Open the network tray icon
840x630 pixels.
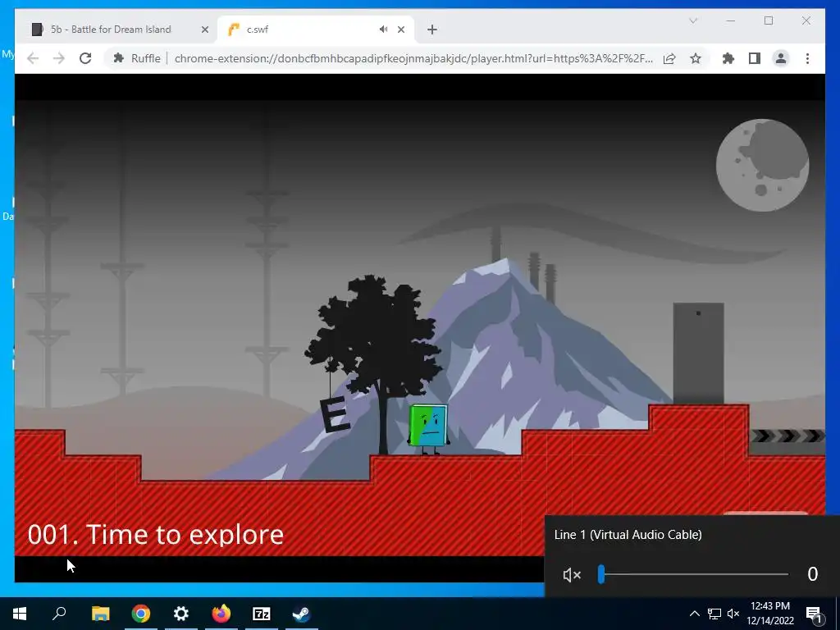click(714, 614)
